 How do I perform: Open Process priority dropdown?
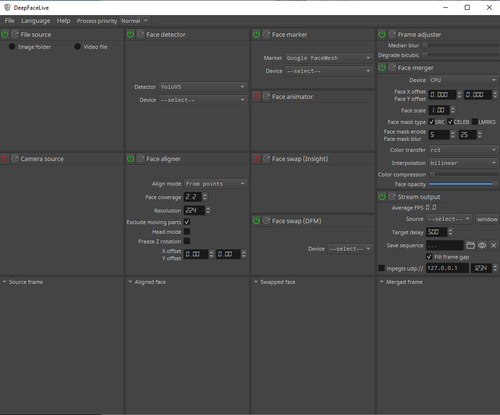135,21
